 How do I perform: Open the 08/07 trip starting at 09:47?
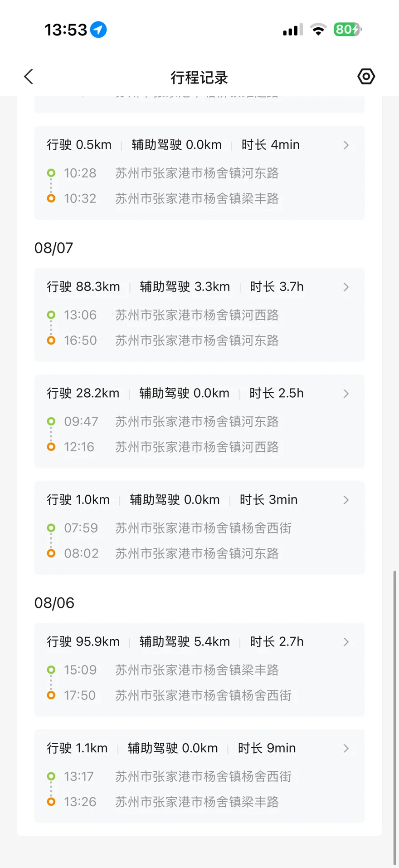199,421
